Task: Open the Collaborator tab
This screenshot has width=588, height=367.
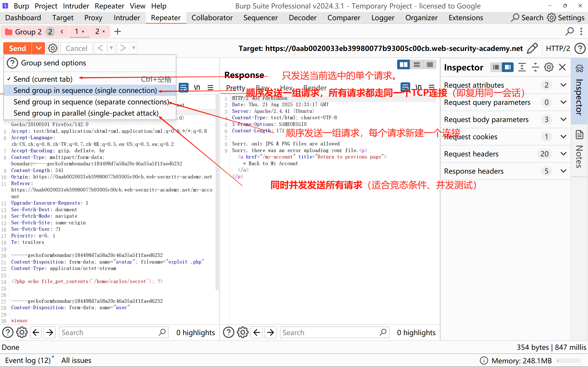Action: click(x=212, y=18)
